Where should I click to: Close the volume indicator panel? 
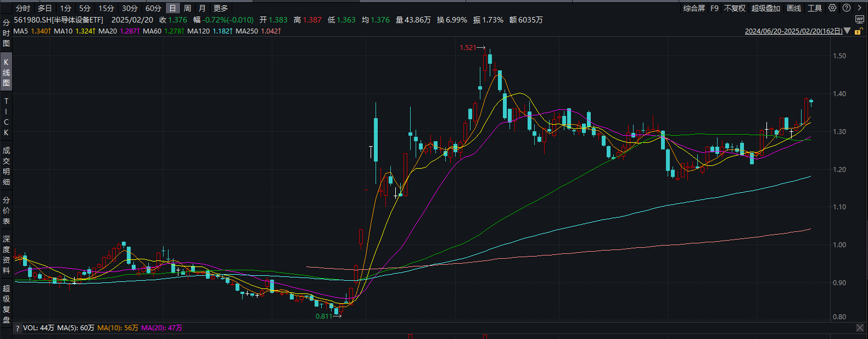click(x=860, y=328)
